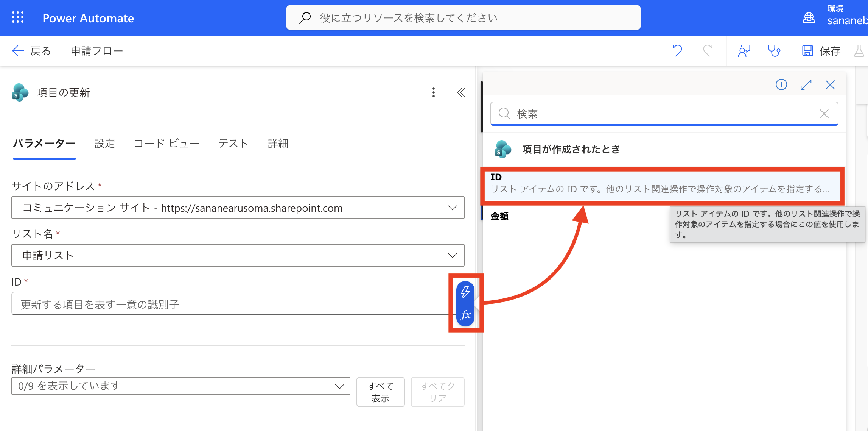
Task: Click the redo arrow icon
Action: click(707, 50)
